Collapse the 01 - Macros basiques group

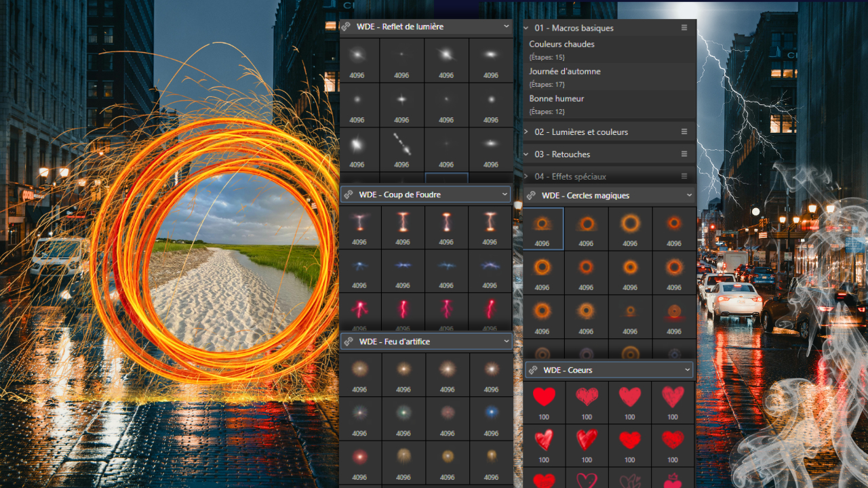(x=526, y=28)
